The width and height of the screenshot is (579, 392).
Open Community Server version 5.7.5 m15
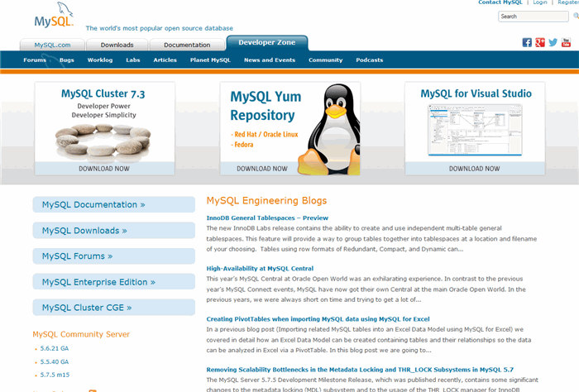coord(55,375)
